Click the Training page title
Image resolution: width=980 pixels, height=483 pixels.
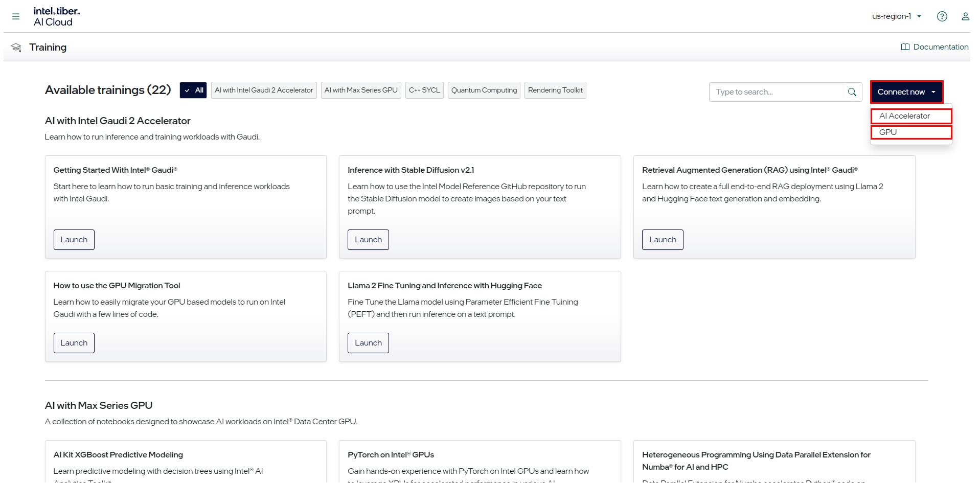[x=48, y=48]
